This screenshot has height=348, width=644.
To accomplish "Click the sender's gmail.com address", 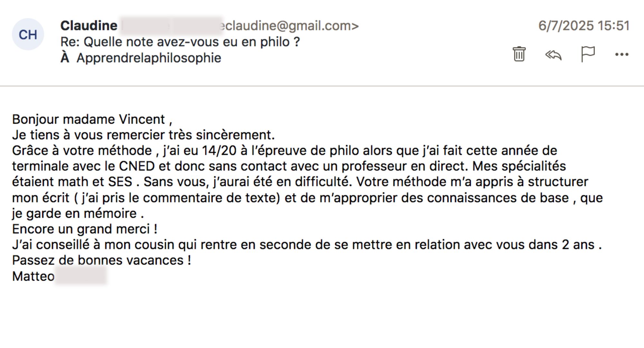I will [290, 26].
